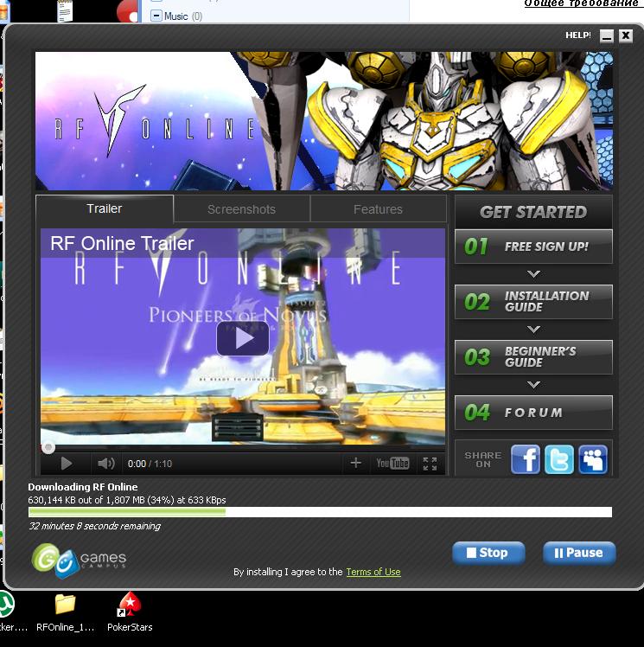Click the GET STARTED header
Image resolution: width=644 pixels, height=647 pixels.
[x=533, y=212]
